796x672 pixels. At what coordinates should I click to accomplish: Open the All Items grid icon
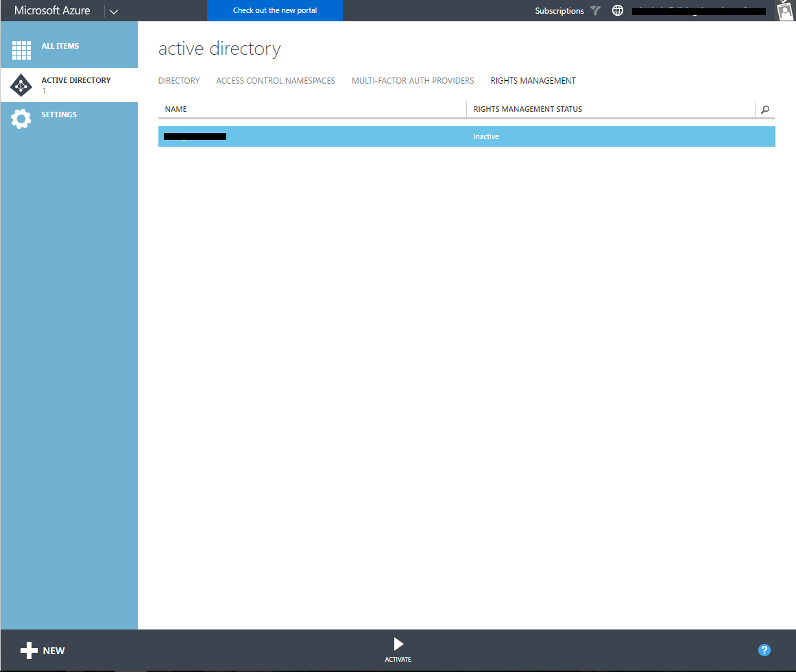(21, 50)
